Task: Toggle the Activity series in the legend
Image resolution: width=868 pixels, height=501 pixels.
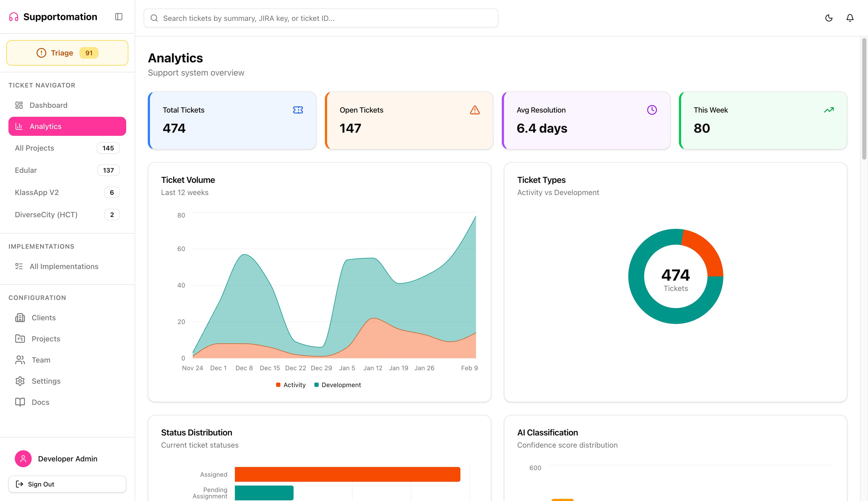Action: [290, 385]
